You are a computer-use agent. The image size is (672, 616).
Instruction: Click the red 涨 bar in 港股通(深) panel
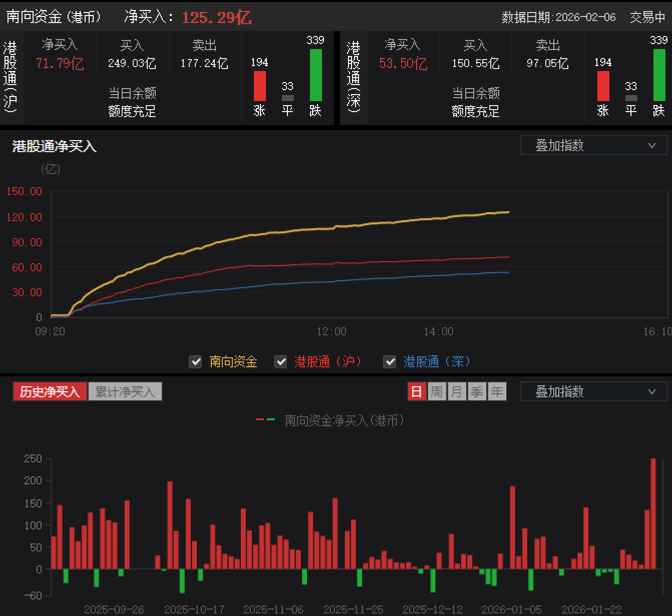coord(603,86)
